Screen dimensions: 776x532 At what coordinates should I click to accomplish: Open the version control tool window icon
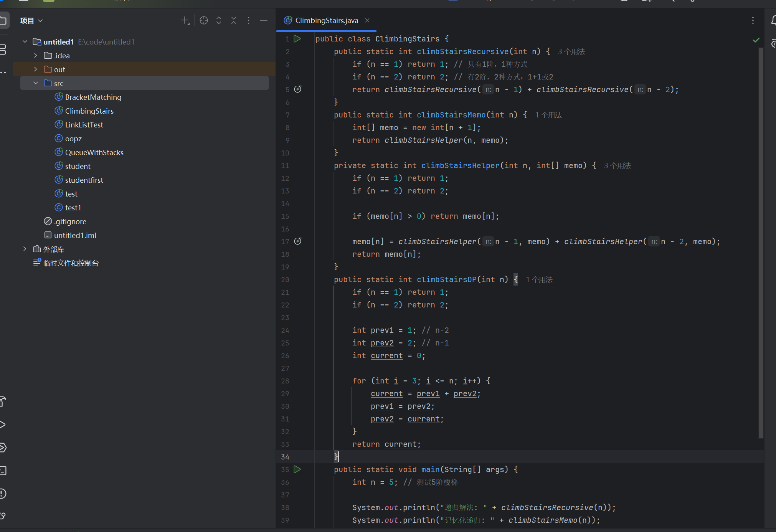[3, 516]
